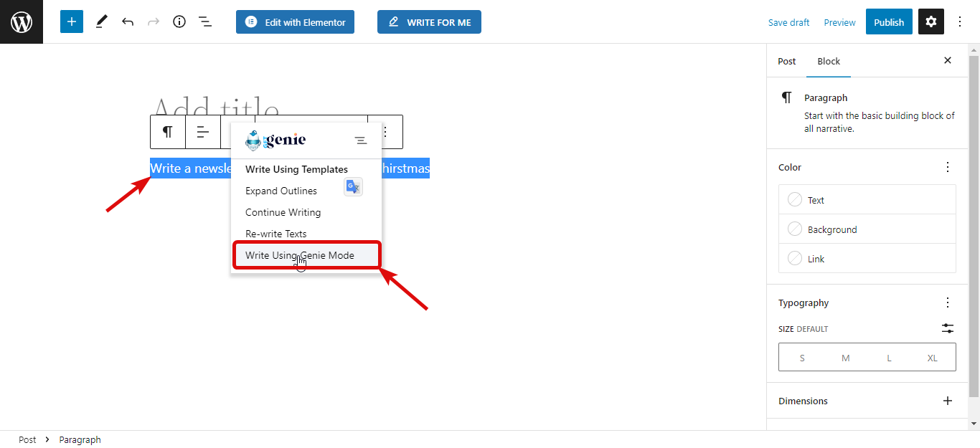980x448 pixels.
Task: Click Save draft link
Action: click(788, 22)
